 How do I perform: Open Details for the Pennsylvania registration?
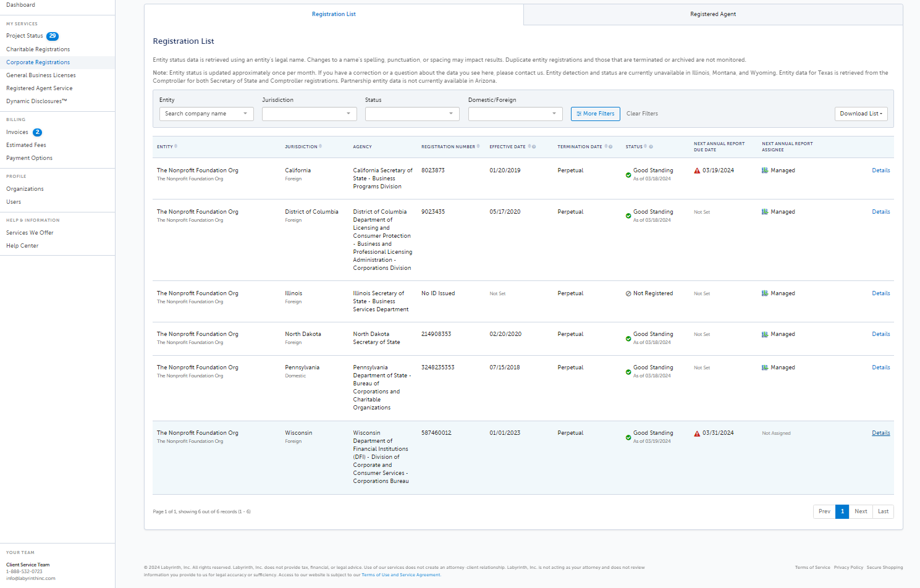coord(881,367)
